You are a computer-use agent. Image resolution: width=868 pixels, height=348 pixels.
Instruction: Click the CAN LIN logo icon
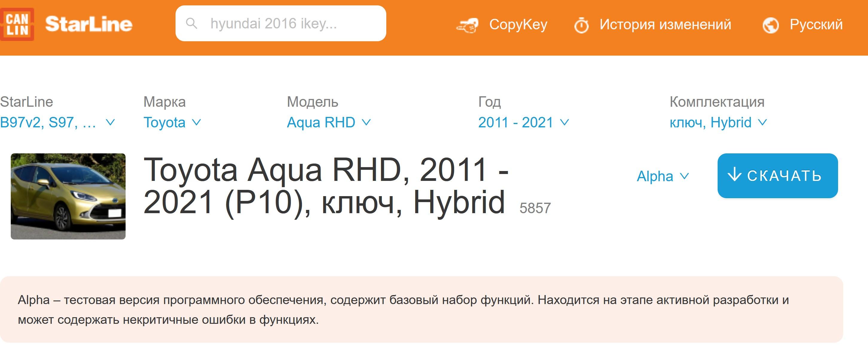point(17,24)
